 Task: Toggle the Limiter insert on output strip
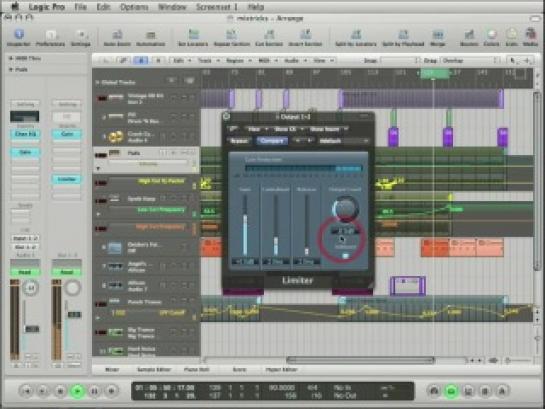(67, 179)
